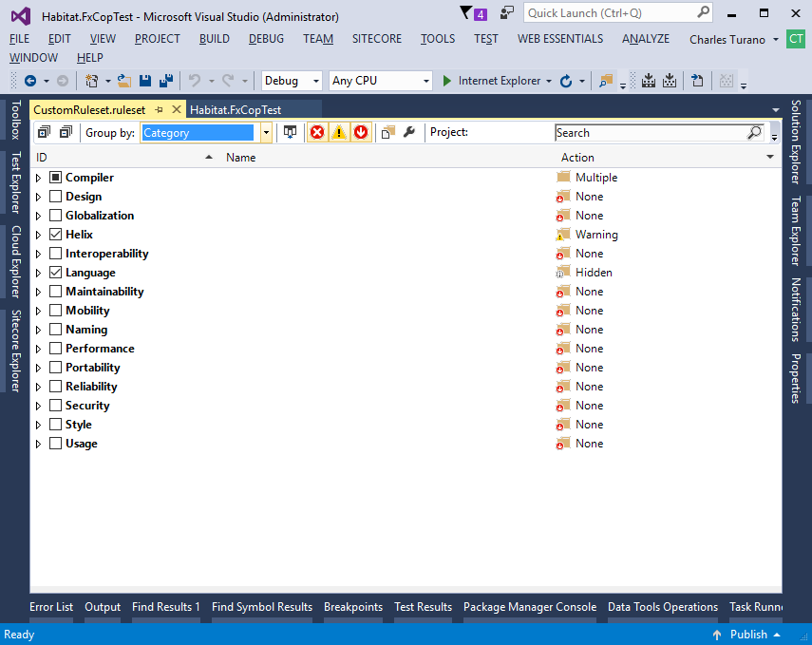This screenshot has height=645, width=812.
Task: Click the ID column header
Action: click(x=42, y=157)
